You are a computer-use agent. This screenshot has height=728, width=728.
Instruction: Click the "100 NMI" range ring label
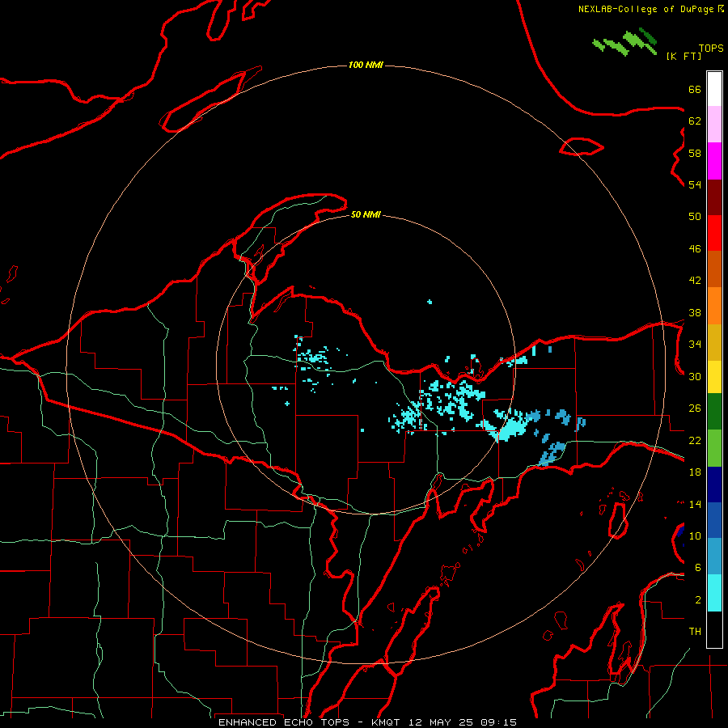click(366, 65)
